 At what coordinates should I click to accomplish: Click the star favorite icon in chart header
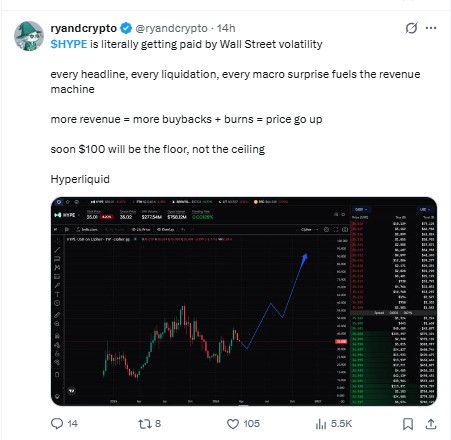point(68,202)
